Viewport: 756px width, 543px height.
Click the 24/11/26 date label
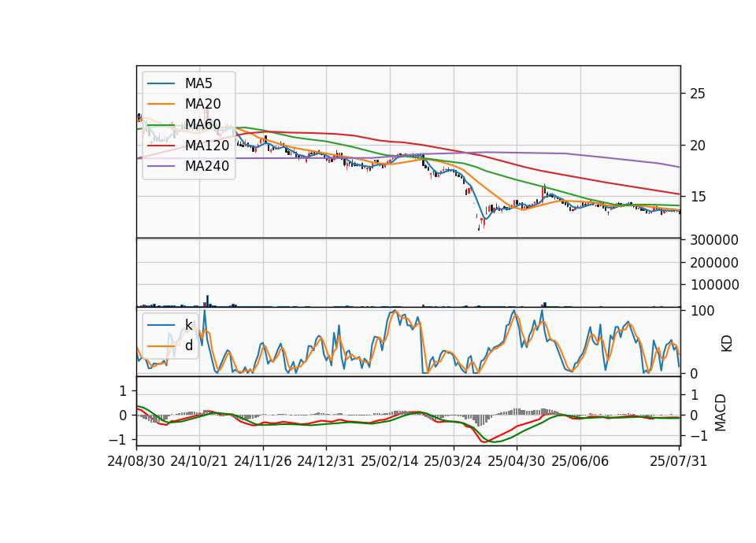(263, 461)
